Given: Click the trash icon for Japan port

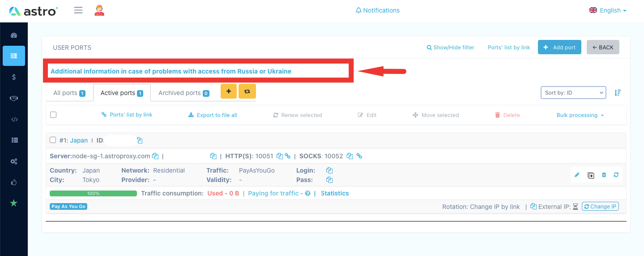Looking at the screenshot, I should [604, 175].
